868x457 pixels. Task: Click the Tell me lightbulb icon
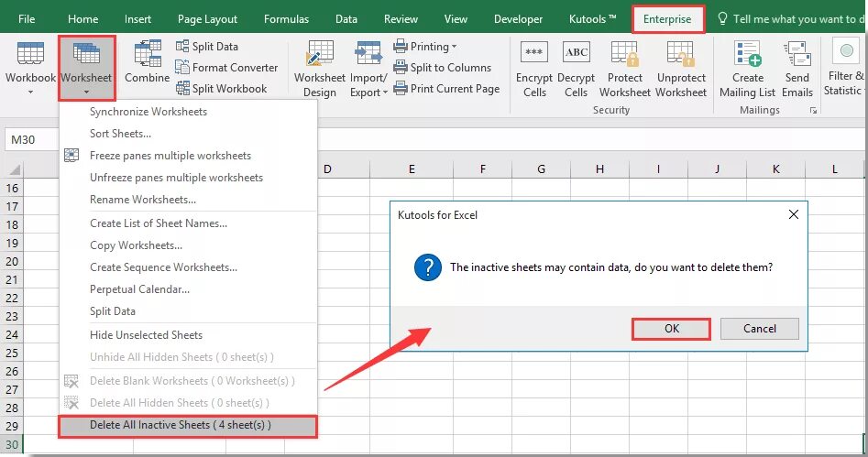coord(722,19)
